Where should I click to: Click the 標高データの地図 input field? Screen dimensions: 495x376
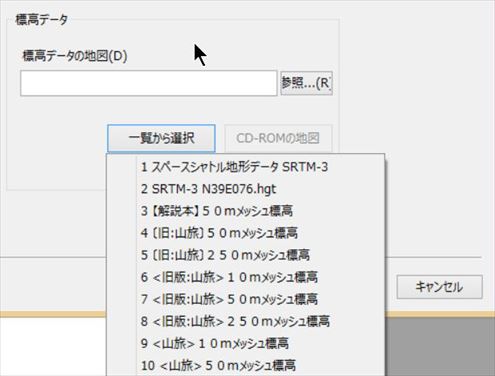coord(149,83)
